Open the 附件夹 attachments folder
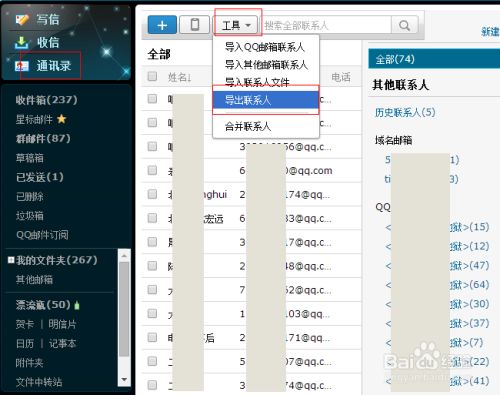500x395 pixels. coord(29,363)
